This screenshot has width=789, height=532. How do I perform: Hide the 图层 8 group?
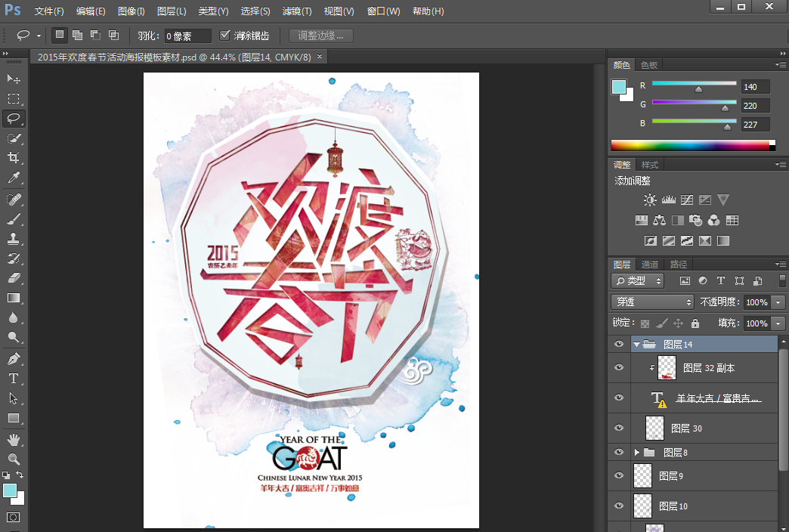click(x=619, y=452)
